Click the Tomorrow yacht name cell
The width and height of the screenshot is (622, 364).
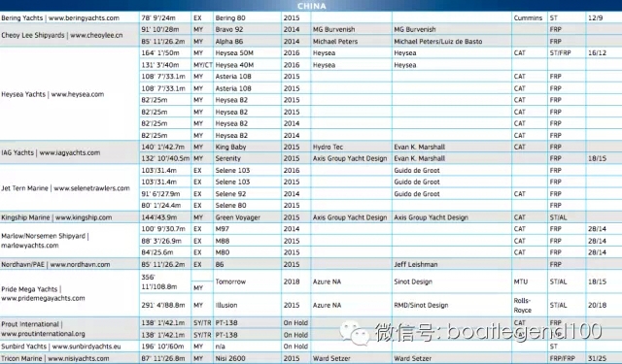click(x=247, y=281)
